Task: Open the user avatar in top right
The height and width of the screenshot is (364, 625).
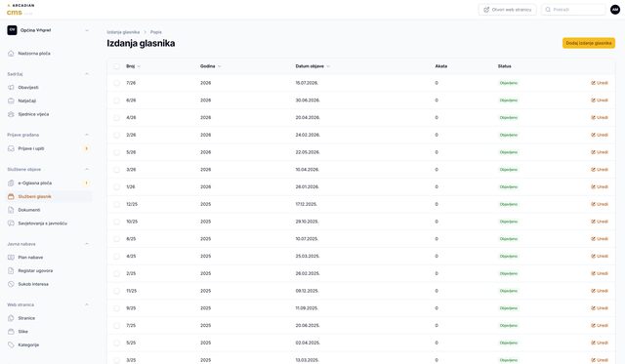Action: point(615,10)
